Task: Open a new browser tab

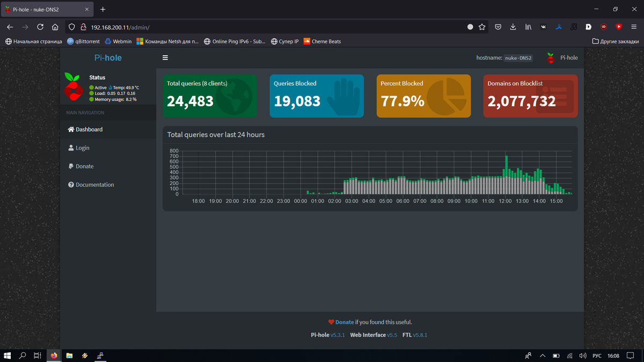Action: coord(103,9)
